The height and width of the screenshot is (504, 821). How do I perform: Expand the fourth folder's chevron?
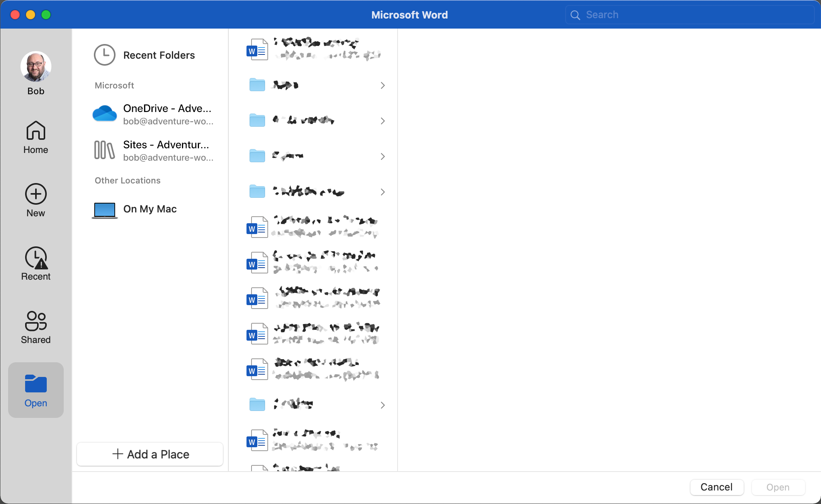382,192
